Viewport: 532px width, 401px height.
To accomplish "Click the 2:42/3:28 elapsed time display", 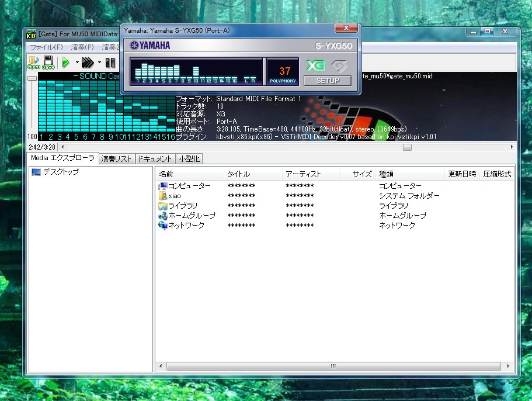I will 42,147.
